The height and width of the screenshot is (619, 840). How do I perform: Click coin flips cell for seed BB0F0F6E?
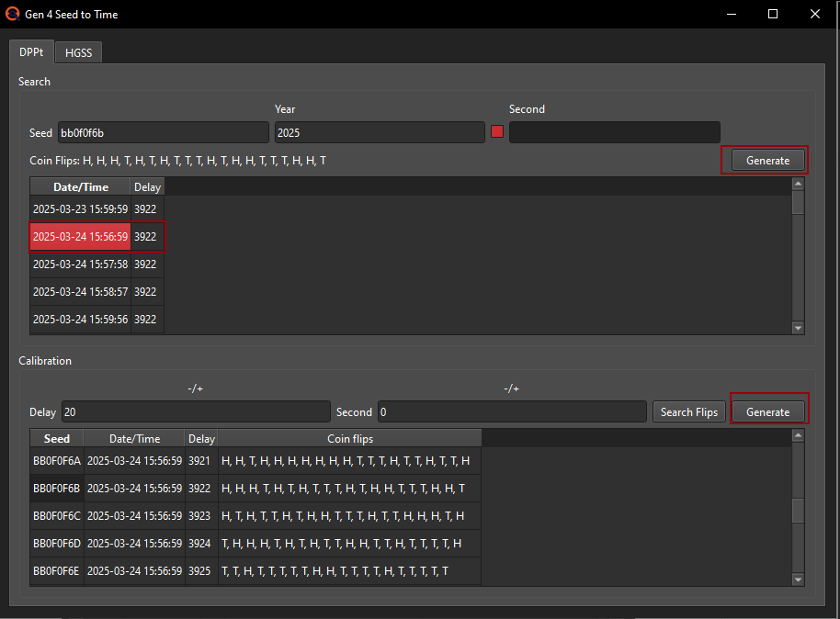(x=350, y=571)
